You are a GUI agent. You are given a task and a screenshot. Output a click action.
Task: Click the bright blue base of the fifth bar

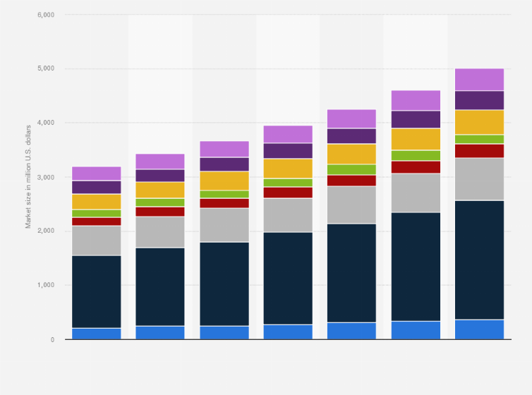pyautogui.click(x=351, y=331)
